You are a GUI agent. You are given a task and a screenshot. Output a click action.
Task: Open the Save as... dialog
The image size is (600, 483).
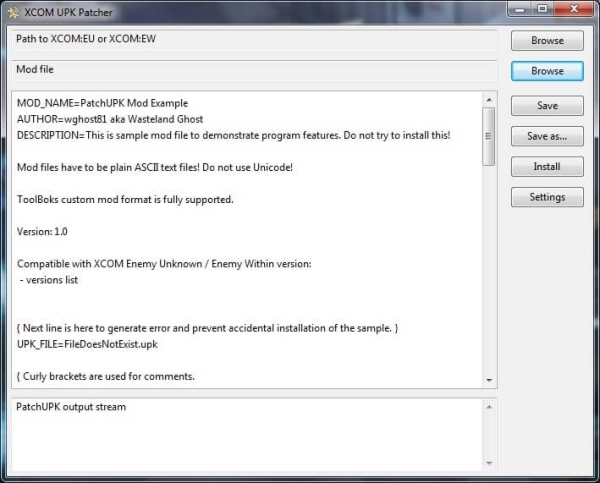(x=547, y=136)
